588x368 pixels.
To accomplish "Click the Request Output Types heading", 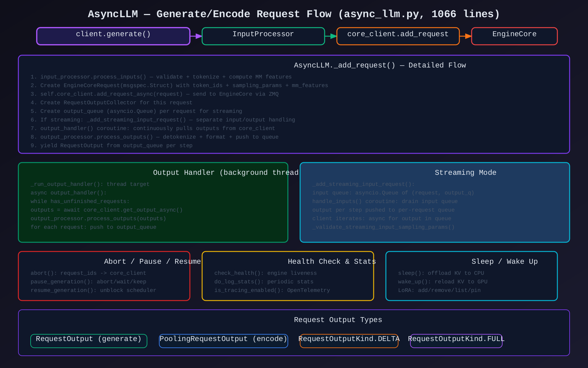I will 338,320.
